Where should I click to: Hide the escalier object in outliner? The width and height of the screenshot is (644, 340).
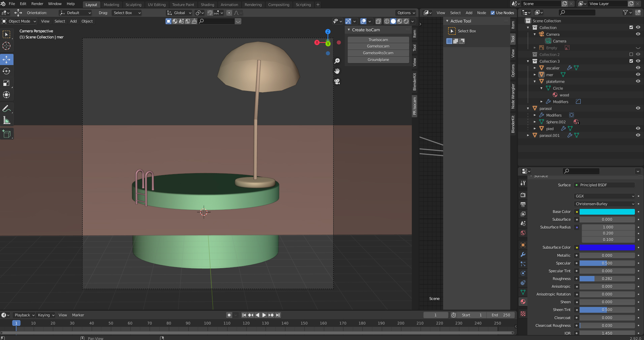click(x=638, y=68)
